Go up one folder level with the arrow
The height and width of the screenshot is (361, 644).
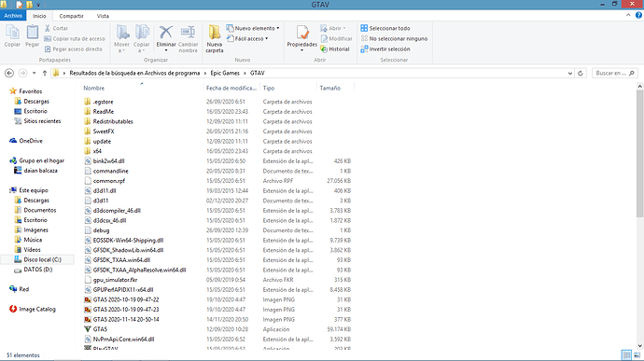45,73
